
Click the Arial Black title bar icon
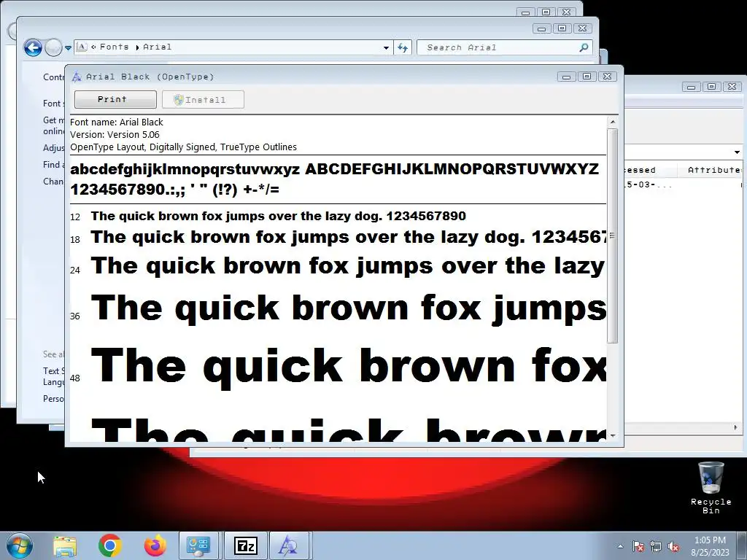click(x=76, y=77)
